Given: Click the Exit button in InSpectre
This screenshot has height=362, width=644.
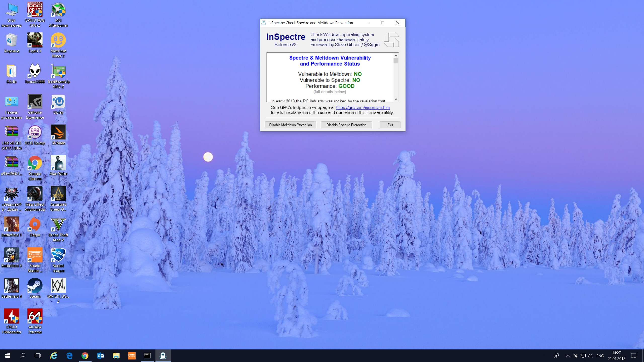Looking at the screenshot, I should pos(390,125).
